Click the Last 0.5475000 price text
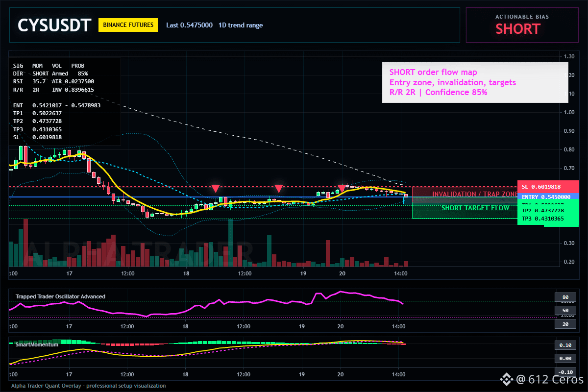The width and height of the screenshot is (588, 392). pos(189,25)
